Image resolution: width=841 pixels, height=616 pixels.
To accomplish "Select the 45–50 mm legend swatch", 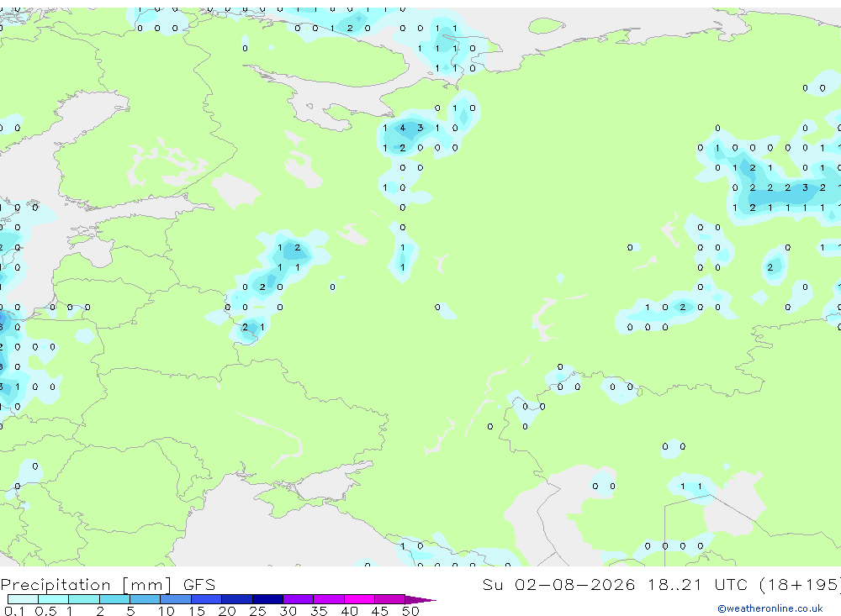I will click(x=390, y=599).
